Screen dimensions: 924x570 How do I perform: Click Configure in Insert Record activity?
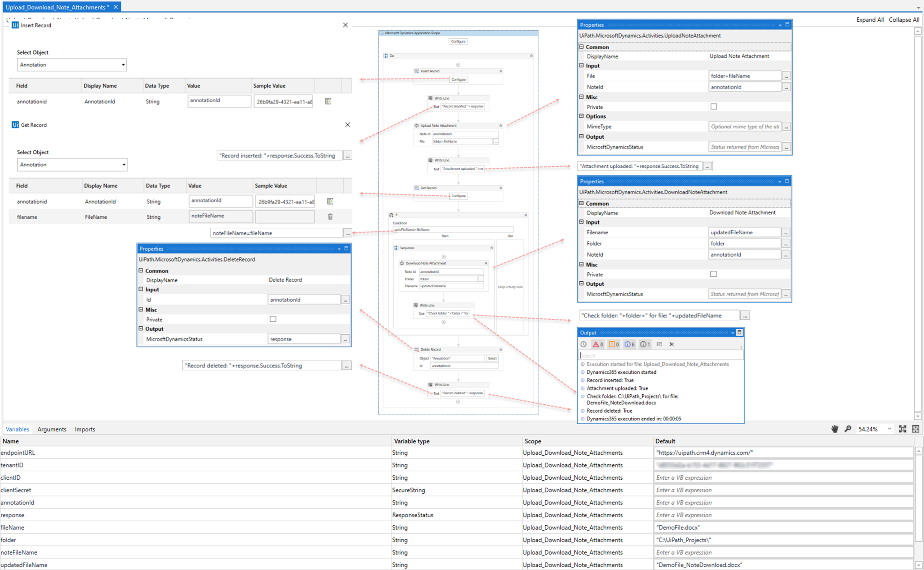coord(458,80)
